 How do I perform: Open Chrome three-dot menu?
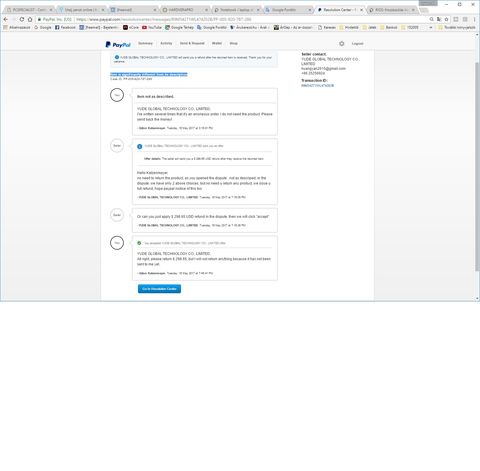point(474,19)
